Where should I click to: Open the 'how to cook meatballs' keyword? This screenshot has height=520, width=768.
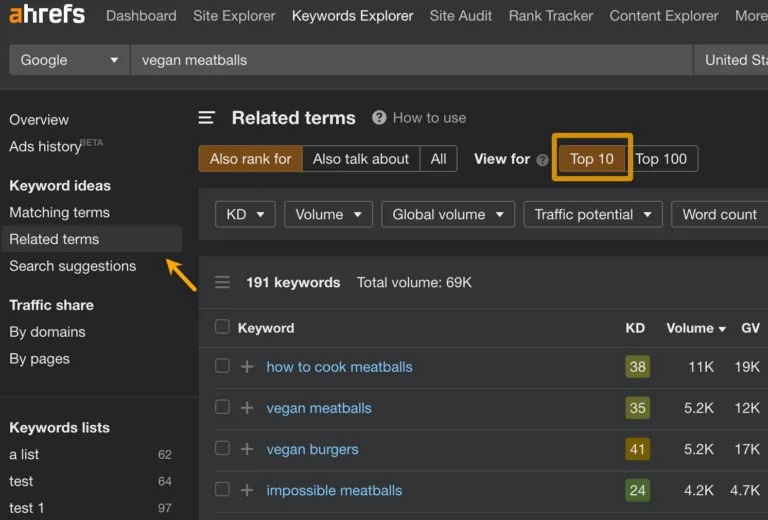coord(339,367)
